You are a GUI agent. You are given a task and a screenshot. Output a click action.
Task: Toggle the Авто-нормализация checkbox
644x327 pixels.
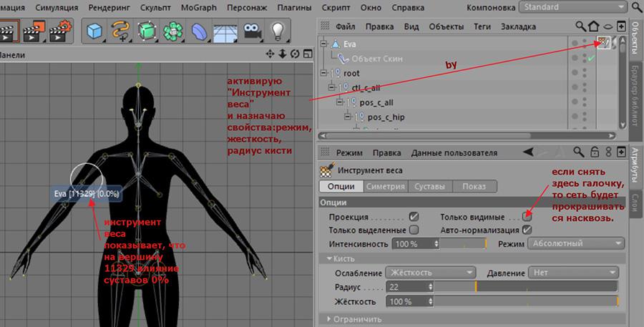527,230
